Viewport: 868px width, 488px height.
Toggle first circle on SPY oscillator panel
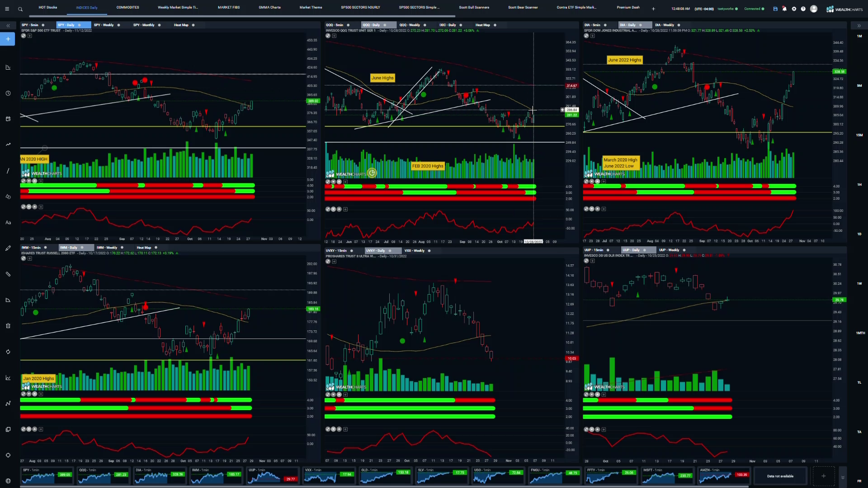tap(23, 207)
